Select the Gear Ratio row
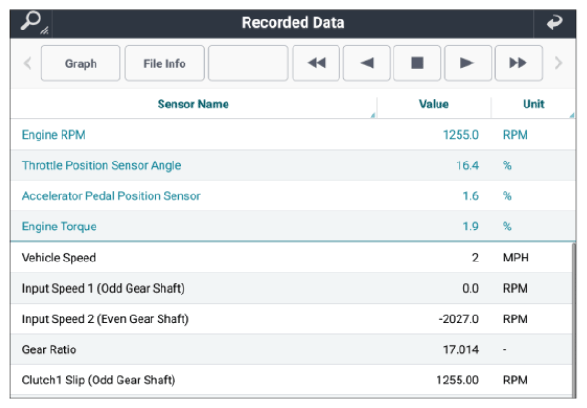 pos(291,350)
